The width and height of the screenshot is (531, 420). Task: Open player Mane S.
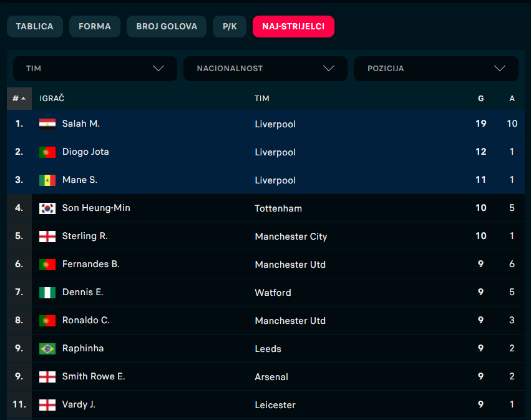pos(80,180)
